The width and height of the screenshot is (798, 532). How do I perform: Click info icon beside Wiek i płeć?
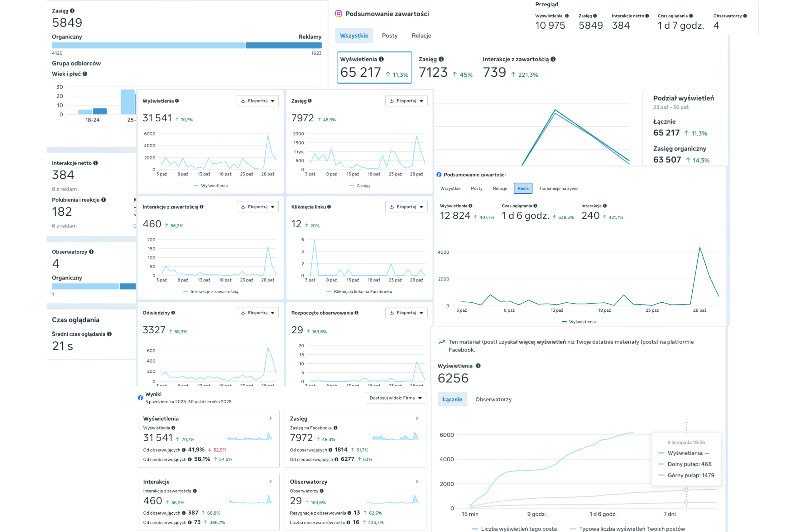(x=85, y=74)
